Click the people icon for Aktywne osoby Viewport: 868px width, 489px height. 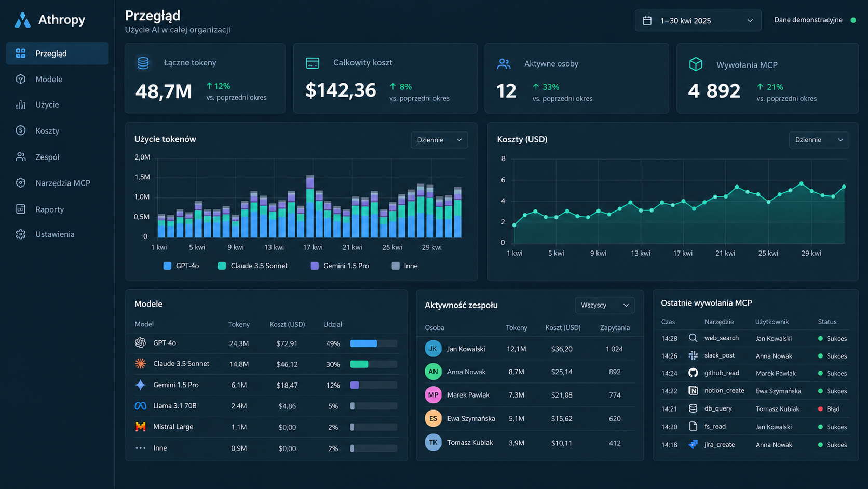click(504, 64)
